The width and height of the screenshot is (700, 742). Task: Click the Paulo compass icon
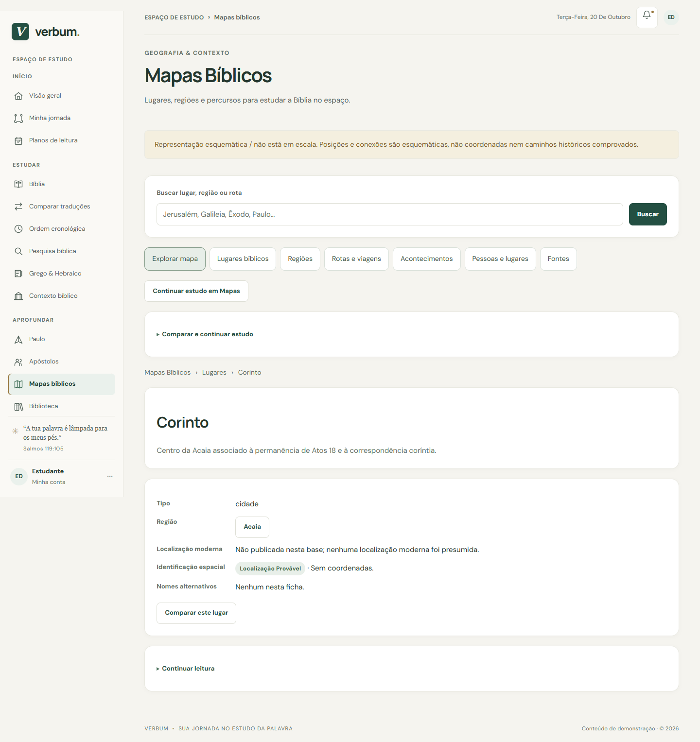[x=18, y=339]
